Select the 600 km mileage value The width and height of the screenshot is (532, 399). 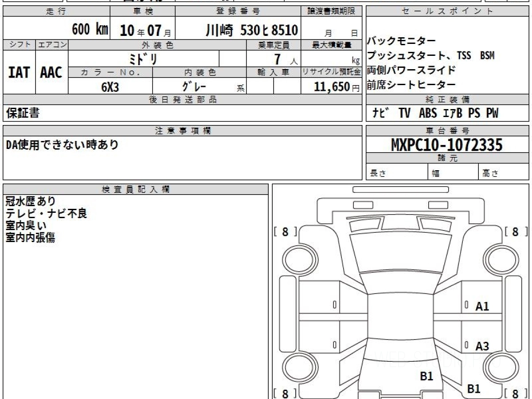[90, 30]
